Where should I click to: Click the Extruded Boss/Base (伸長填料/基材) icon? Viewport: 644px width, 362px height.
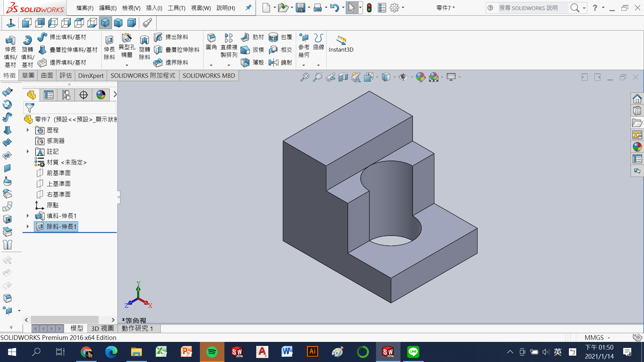click(10, 41)
